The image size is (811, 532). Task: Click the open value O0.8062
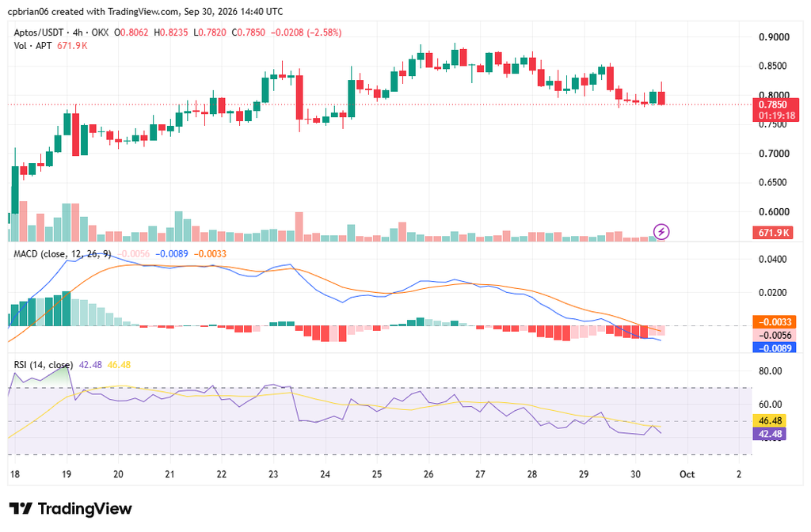[131, 32]
